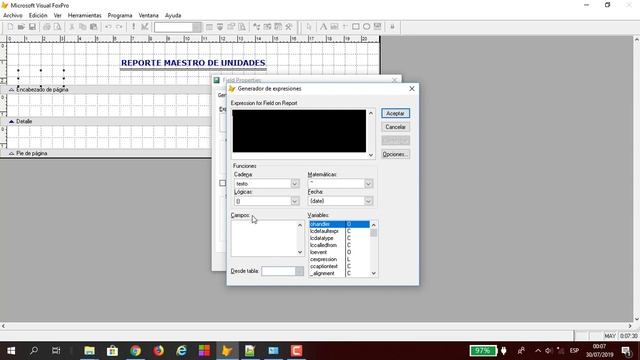Click the Run exclamation mark icon
Image resolution: width=640 pixels, height=360 pixels.
[133, 27]
